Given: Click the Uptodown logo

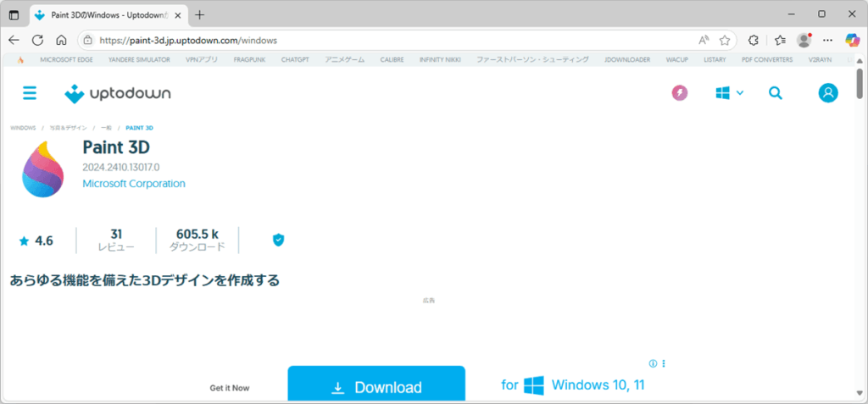Looking at the screenshot, I should (x=117, y=93).
